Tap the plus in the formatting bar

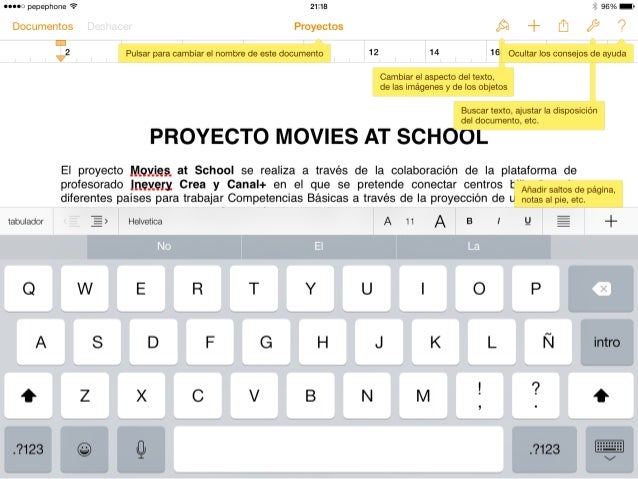611,221
